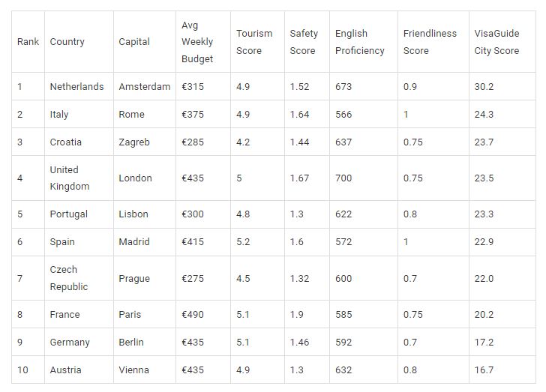Click the United Kingdom cell
This screenshot has width=546, height=392.
pos(79,178)
